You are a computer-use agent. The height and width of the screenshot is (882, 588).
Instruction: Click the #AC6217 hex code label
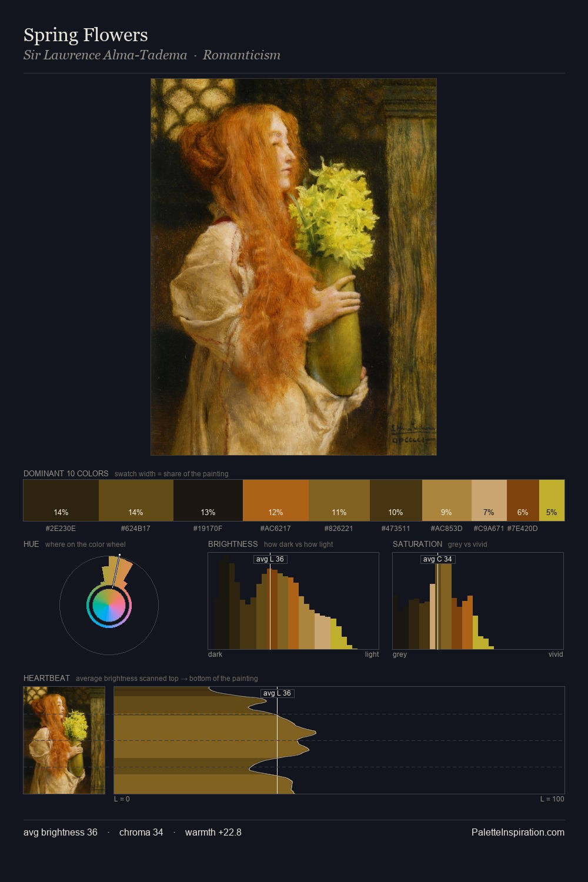(x=276, y=528)
